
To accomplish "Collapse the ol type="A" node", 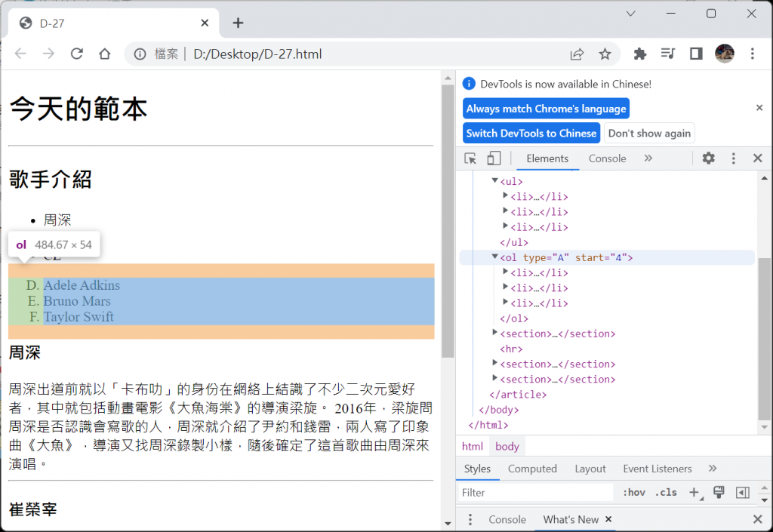I will (x=494, y=257).
